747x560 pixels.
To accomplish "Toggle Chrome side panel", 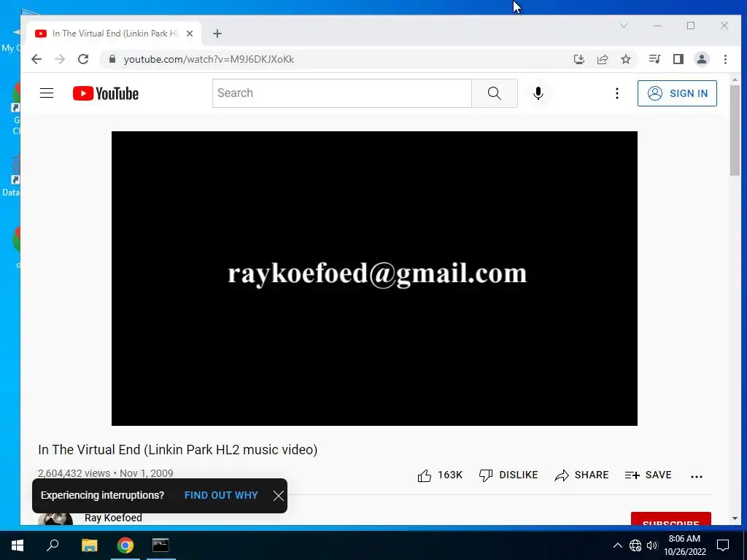I will (678, 59).
